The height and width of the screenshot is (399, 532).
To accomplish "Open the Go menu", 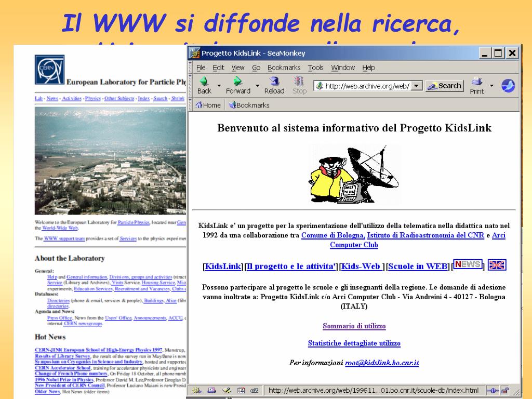I will 256,68.
